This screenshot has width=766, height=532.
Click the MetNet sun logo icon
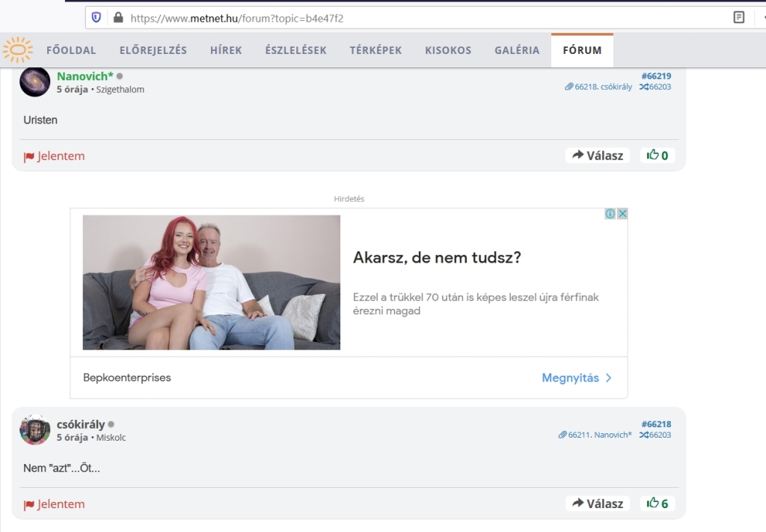pos(18,50)
